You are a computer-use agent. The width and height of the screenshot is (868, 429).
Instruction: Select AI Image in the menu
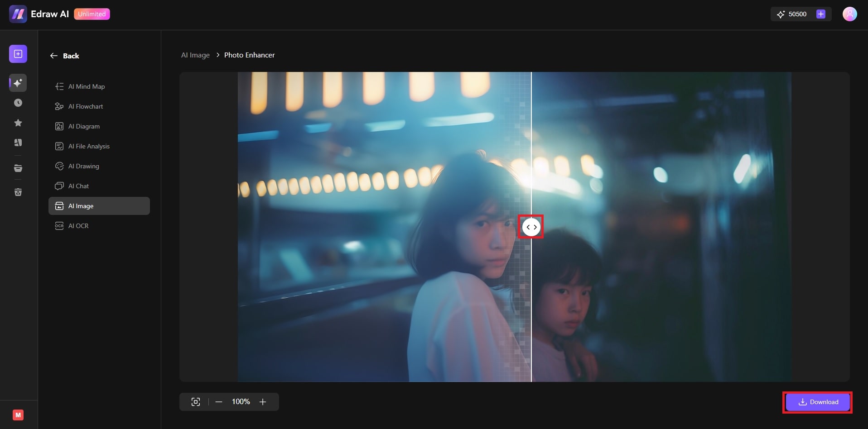[99, 206]
